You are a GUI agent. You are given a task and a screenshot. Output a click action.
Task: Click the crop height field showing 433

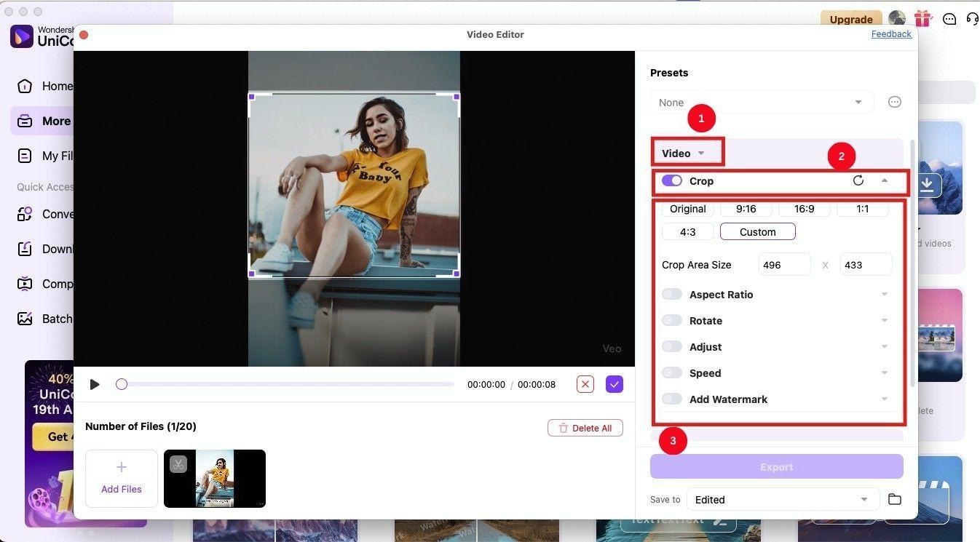click(866, 265)
